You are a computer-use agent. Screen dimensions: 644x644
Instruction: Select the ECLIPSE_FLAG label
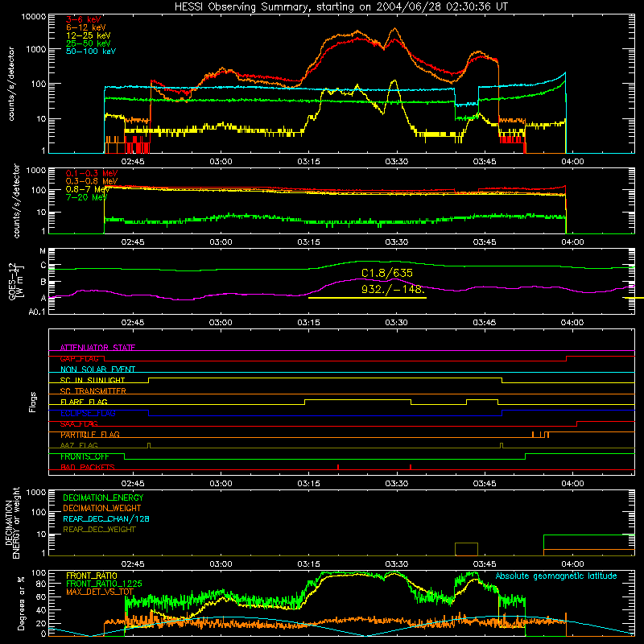tap(88, 413)
